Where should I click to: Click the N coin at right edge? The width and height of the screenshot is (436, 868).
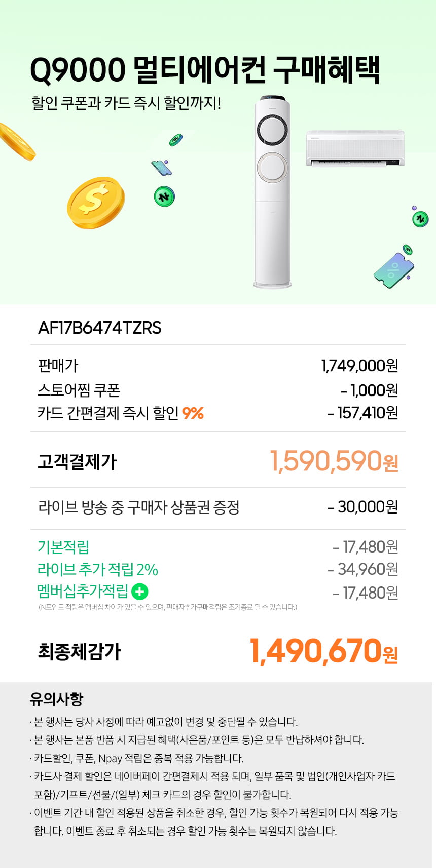click(x=420, y=219)
